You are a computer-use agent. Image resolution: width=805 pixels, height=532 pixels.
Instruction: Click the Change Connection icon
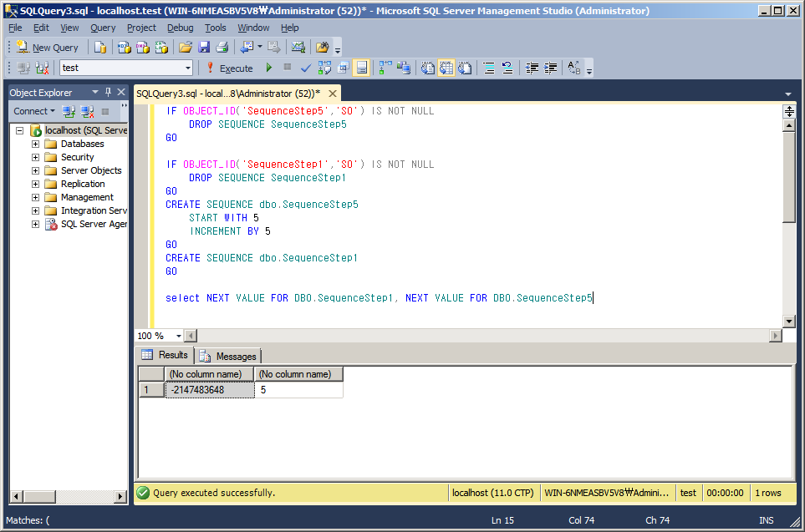click(42, 68)
